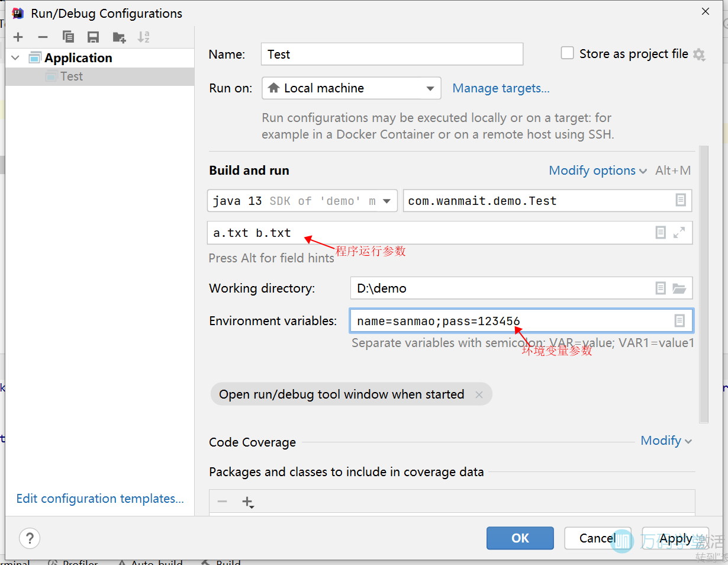The image size is (728, 565).
Task: Click the Sort Configurations alphabetically icon
Action: [143, 37]
